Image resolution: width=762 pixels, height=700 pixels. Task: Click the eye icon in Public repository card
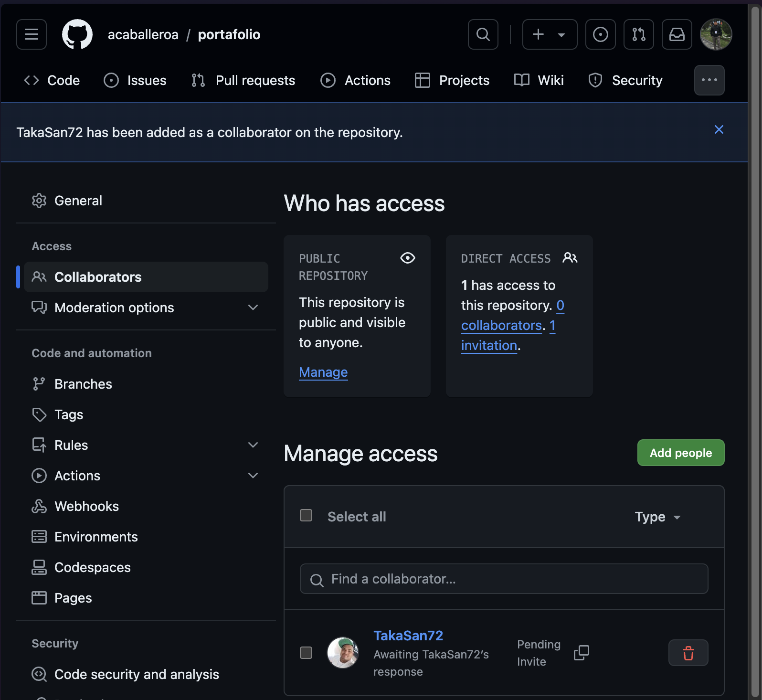pos(408,258)
